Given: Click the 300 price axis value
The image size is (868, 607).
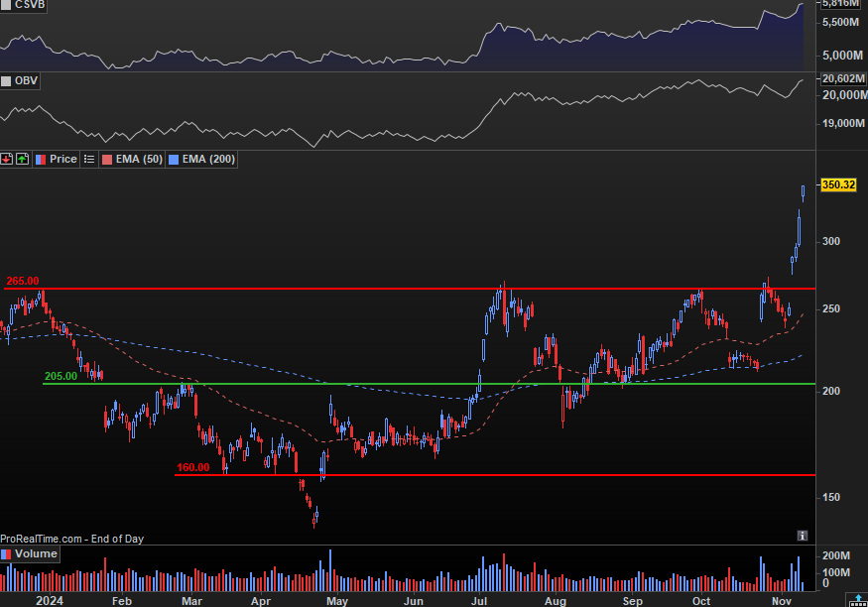Looking at the screenshot, I should 831,241.
